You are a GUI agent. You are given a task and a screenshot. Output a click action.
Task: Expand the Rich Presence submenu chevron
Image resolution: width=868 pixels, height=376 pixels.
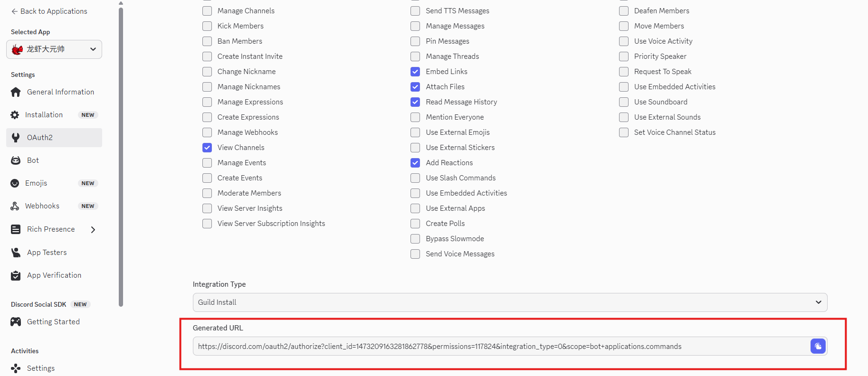[x=93, y=230]
